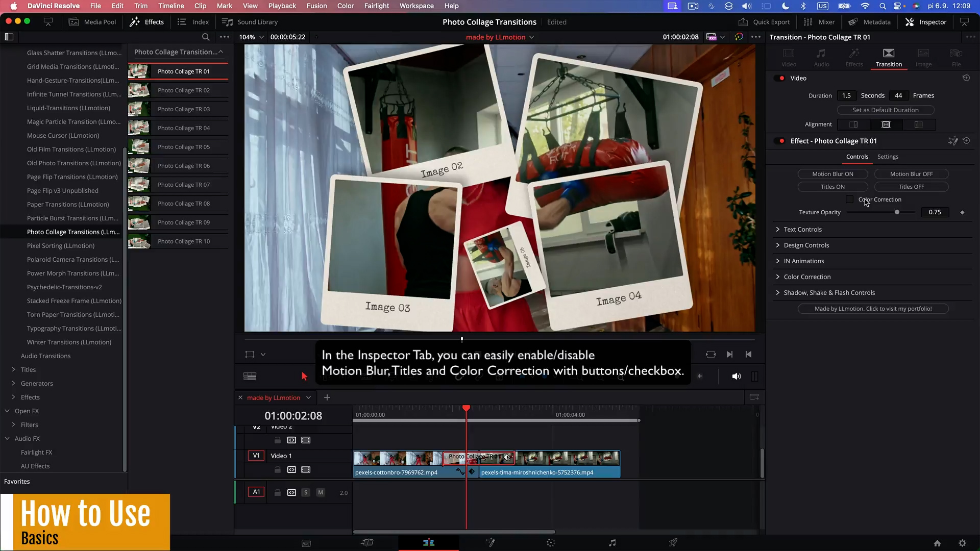The image size is (980, 551).
Task: Mute the viewer audio speaker icon
Action: pyautogui.click(x=736, y=376)
